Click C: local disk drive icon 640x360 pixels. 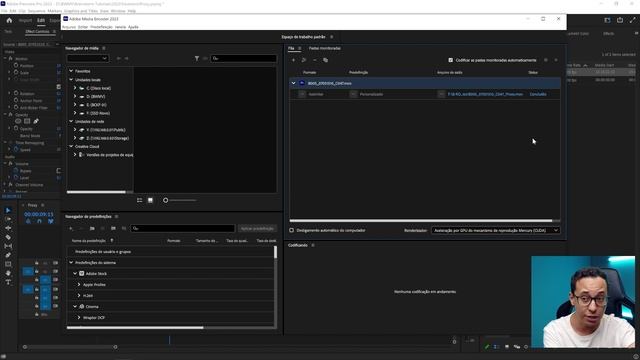pos(82,88)
